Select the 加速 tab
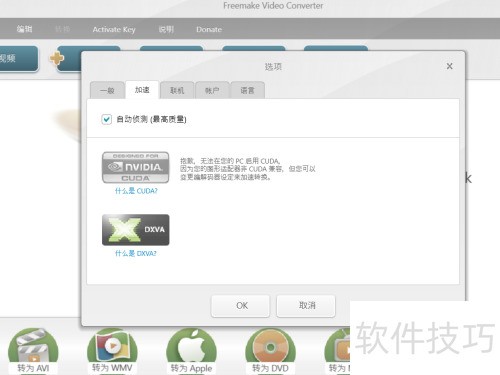This screenshot has height=375, width=500. (142, 90)
